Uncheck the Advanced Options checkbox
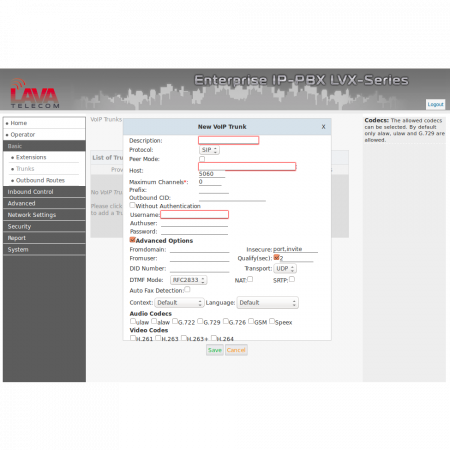Image resolution: width=450 pixels, height=450 pixels. click(132, 240)
